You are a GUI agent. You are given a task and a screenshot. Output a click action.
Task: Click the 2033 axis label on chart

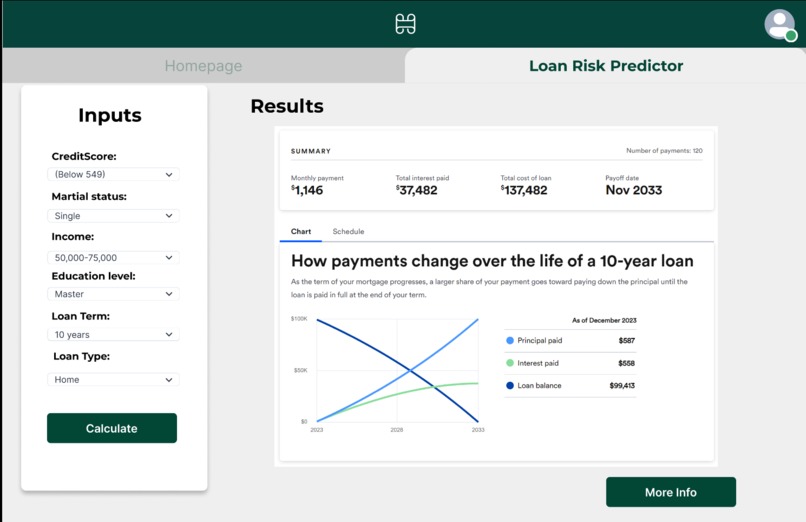coord(478,430)
